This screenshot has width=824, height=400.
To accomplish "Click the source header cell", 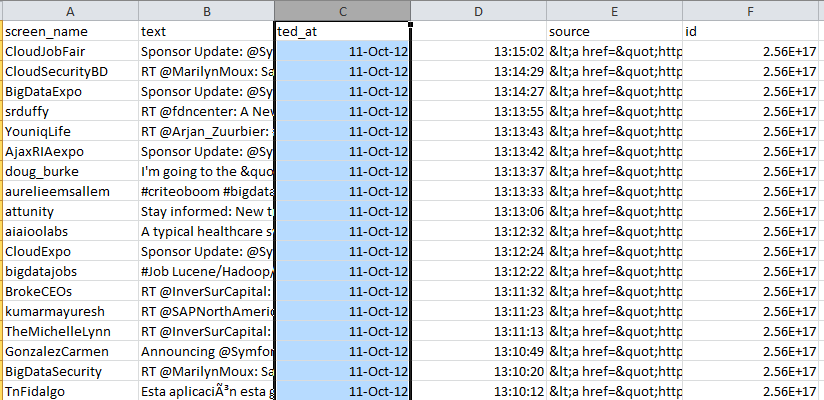I will pos(615,31).
